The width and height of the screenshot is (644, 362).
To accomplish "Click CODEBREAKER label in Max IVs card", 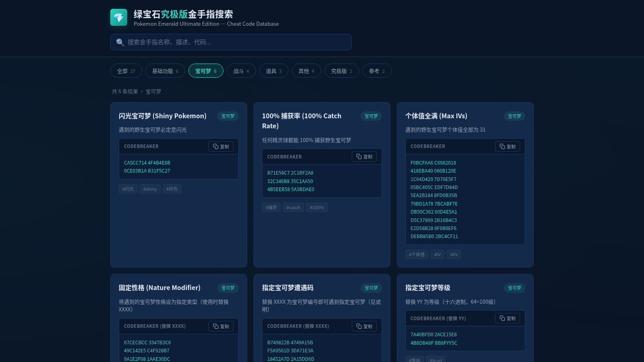I will pyautogui.click(x=428, y=146).
